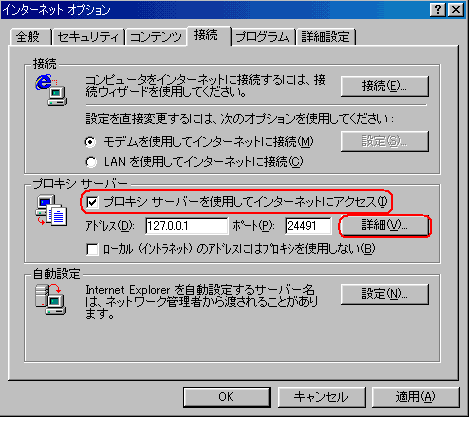Enable bypass proxy for local addresses checkbox

92,249
